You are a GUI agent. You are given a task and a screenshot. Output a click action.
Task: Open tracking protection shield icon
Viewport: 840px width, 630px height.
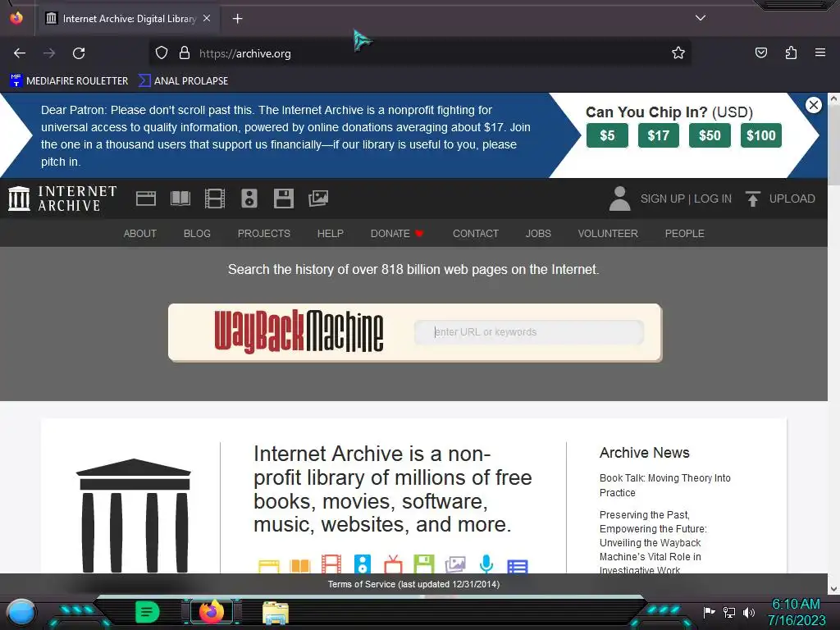coord(162,53)
